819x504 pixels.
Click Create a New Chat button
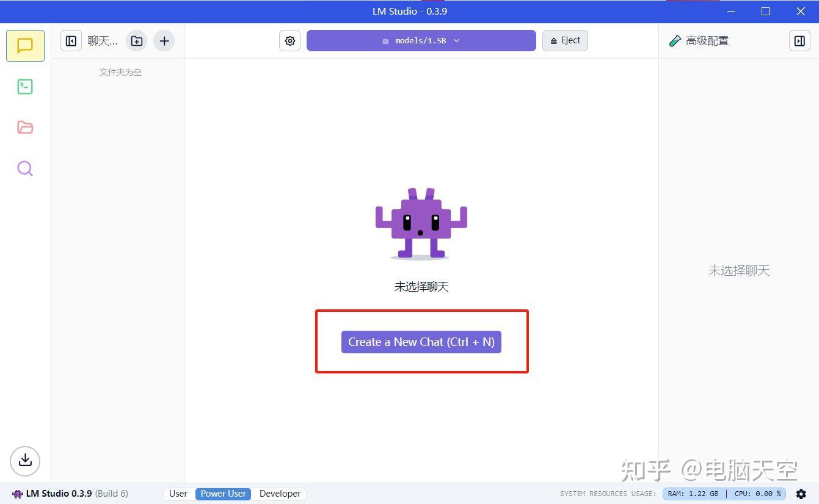point(421,342)
